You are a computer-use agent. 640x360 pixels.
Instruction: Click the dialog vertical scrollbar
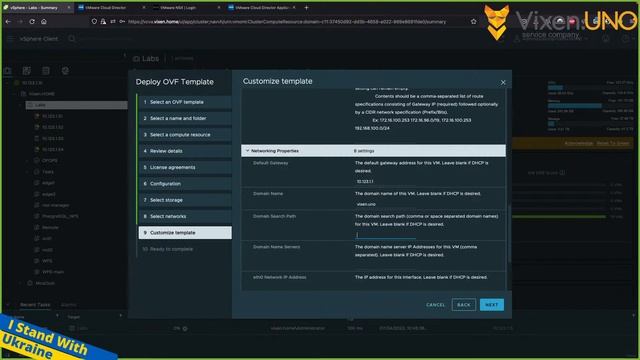tap(509, 233)
